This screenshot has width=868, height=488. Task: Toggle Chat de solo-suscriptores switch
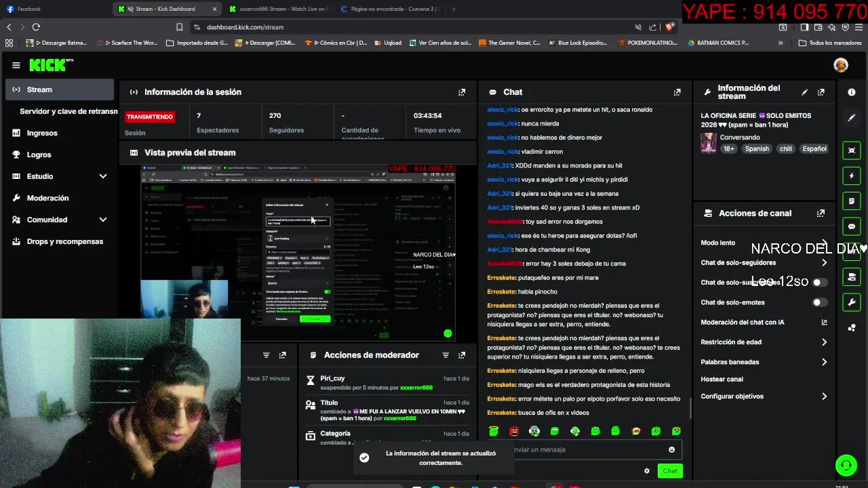(820, 283)
